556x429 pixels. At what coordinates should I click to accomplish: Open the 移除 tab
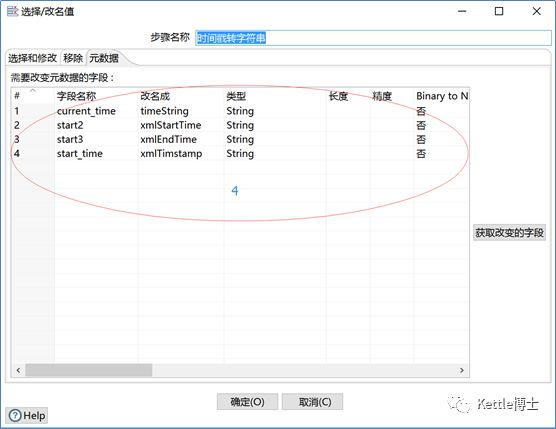pyautogui.click(x=73, y=58)
